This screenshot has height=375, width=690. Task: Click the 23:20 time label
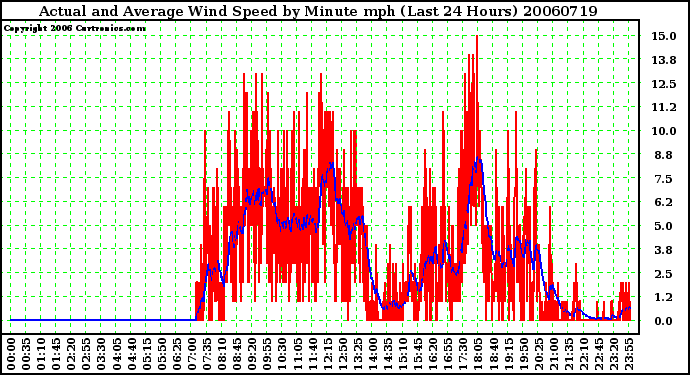pos(614,354)
